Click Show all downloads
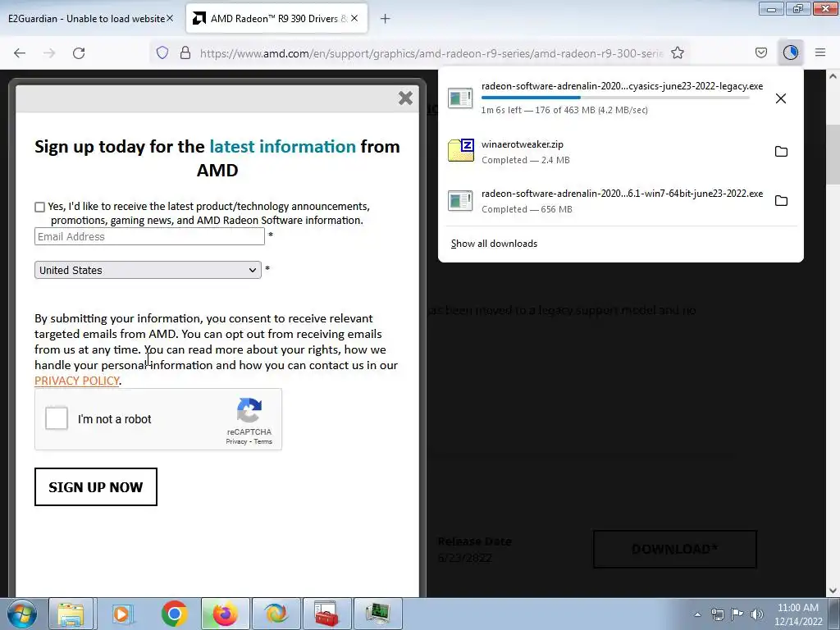The image size is (840, 630). click(494, 244)
